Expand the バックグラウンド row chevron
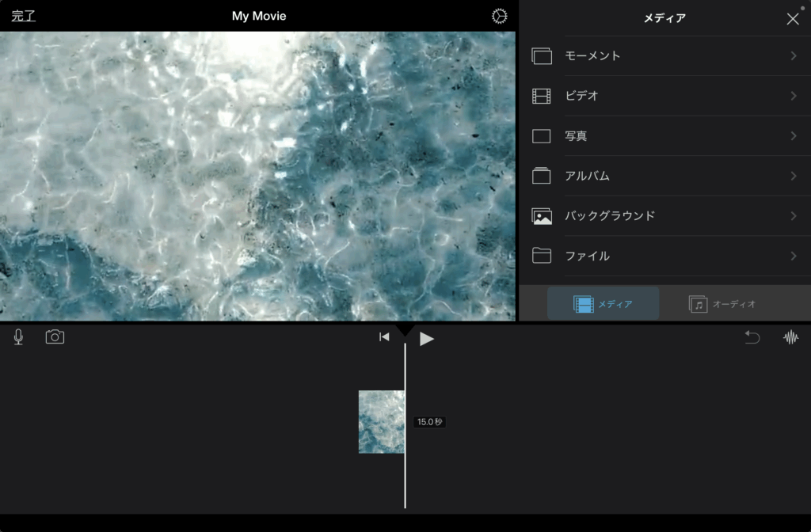Screen dimensions: 811x532 pos(793,216)
